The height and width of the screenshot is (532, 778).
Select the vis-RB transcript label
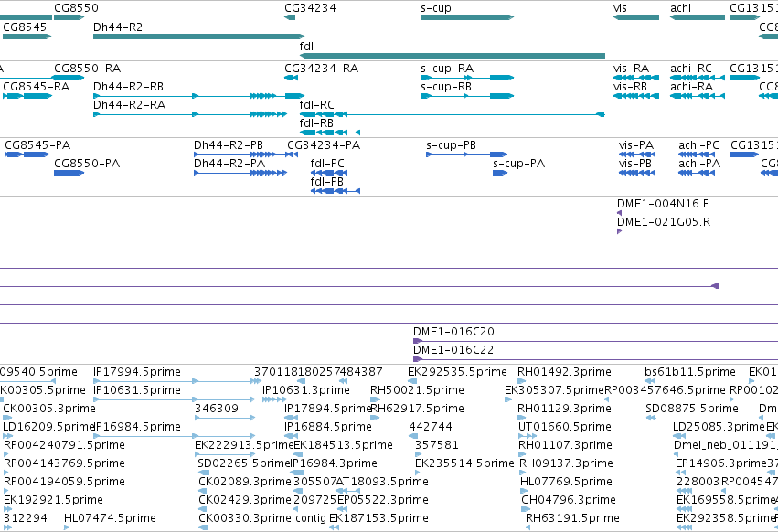[x=630, y=87]
